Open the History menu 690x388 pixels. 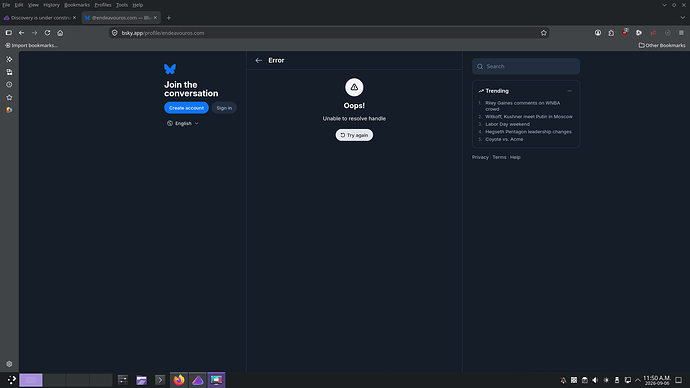pyautogui.click(x=51, y=5)
